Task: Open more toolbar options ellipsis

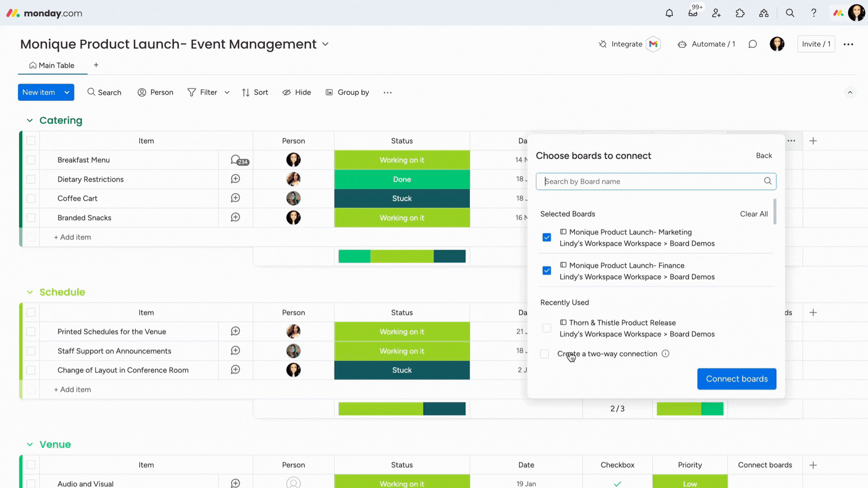Action: pos(387,93)
